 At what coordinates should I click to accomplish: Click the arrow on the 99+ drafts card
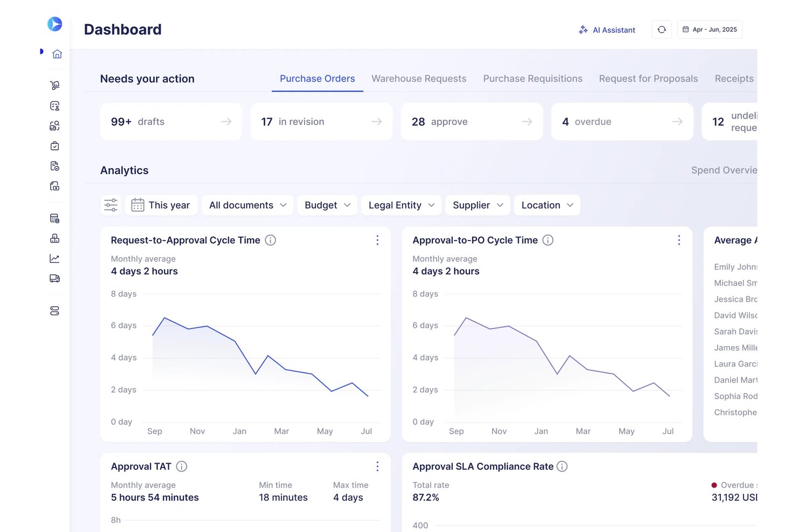point(226,122)
